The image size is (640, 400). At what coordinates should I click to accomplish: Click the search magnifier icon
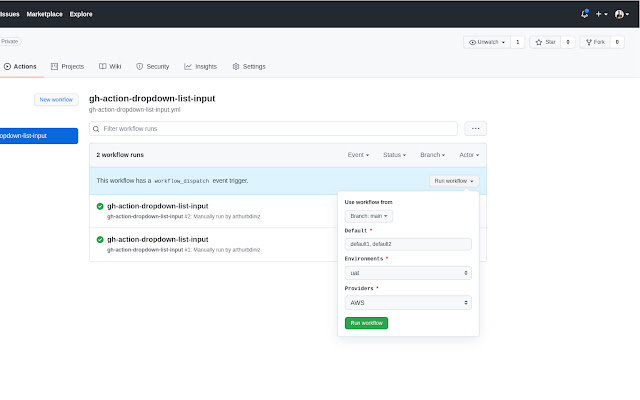[x=96, y=129]
